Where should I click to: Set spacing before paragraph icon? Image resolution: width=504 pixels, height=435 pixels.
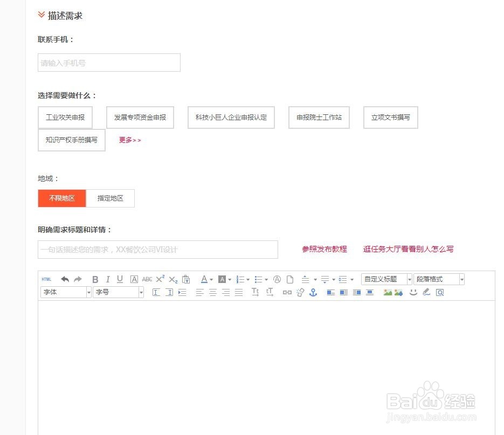(305, 279)
